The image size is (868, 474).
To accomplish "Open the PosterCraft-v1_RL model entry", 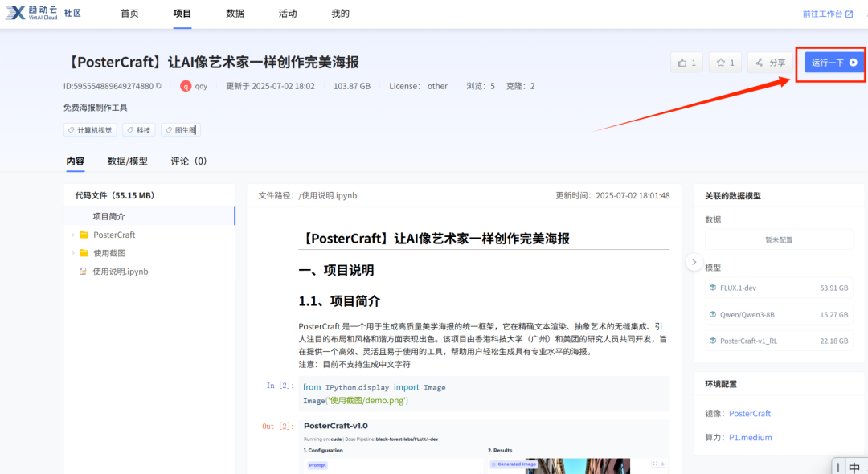I will click(779, 341).
